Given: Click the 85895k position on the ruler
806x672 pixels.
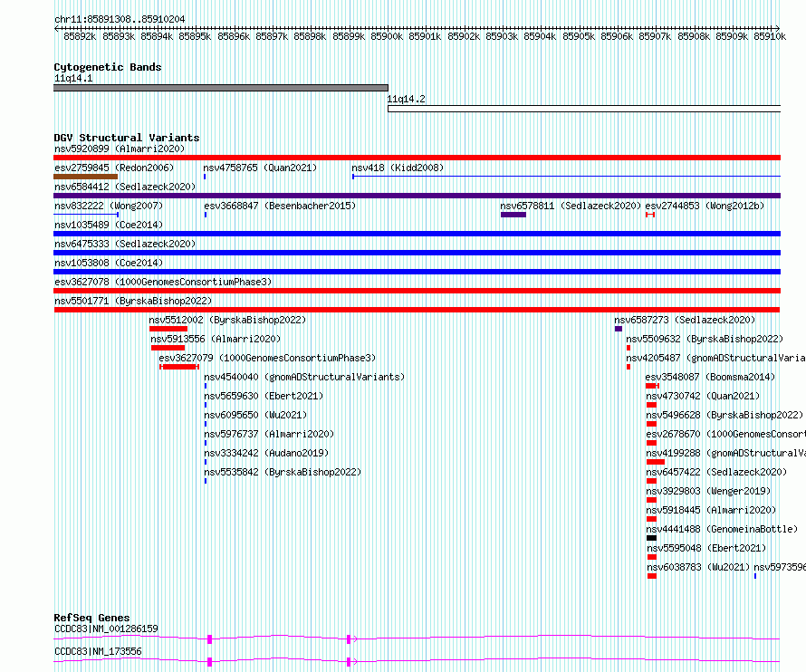Looking at the screenshot, I should click(196, 36).
